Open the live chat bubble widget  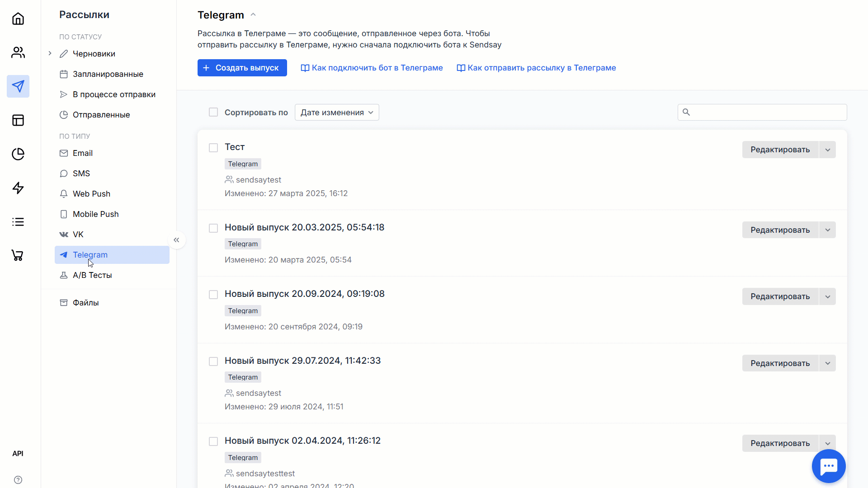coord(829,466)
